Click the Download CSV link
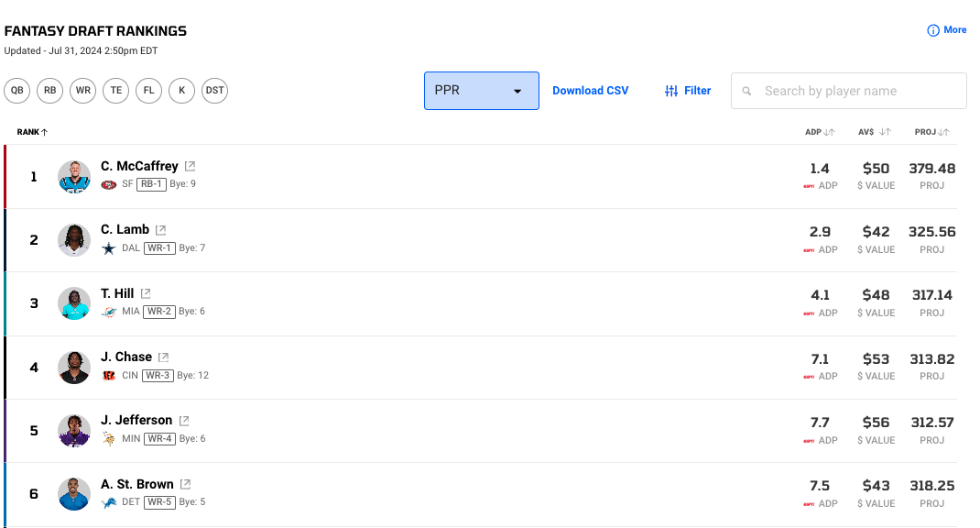The image size is (980, 528). pyautogui.click(x=590, y=91)
